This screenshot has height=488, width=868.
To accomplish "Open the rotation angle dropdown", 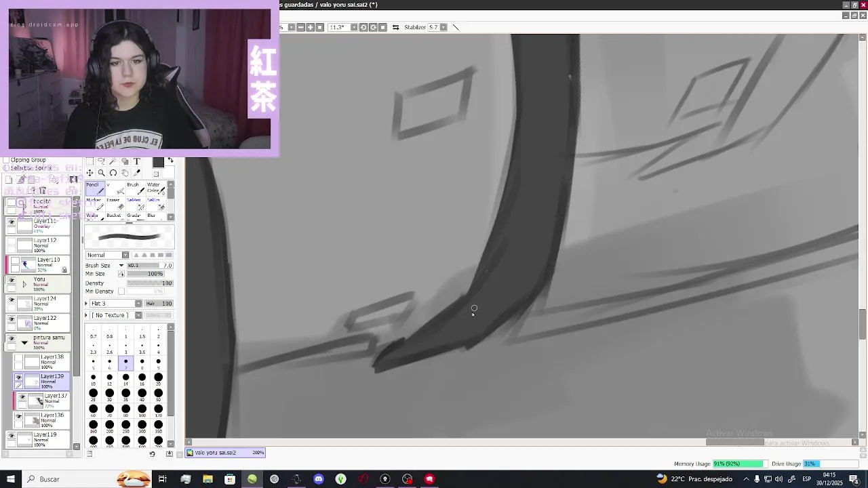I will (x=354, y=27).
